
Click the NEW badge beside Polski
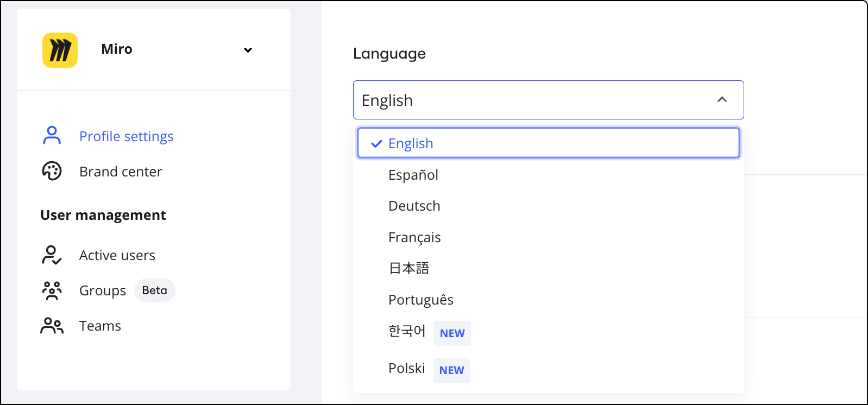pyautogui.click(x=451, y=370)
